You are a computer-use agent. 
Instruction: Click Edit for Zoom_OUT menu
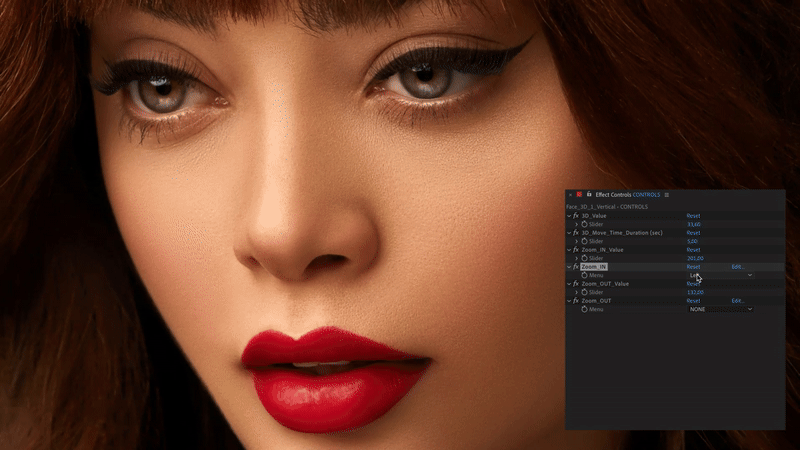coord(737,301)
